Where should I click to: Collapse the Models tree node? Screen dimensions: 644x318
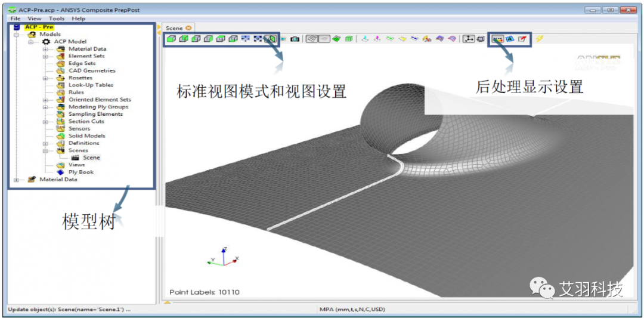(17, 35)
